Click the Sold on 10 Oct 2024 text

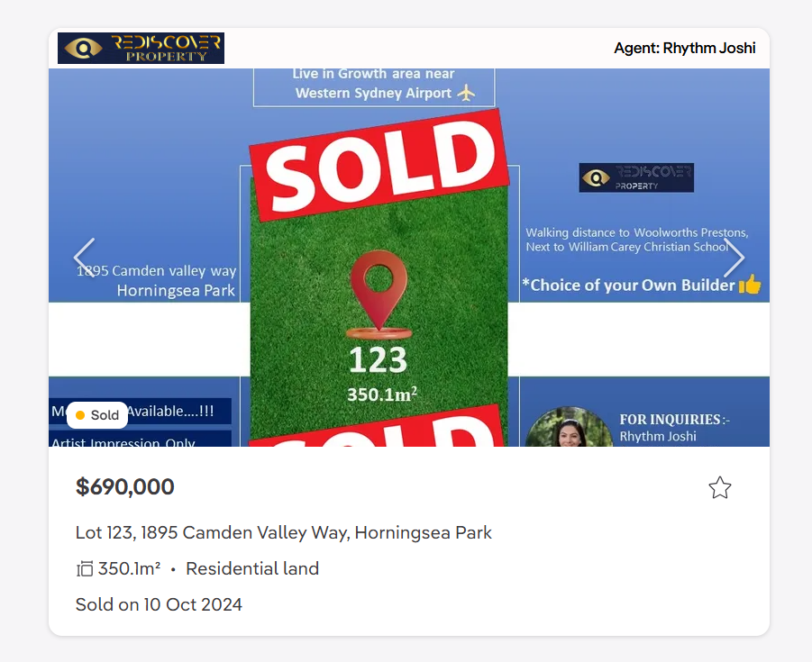tap(159, 604)
